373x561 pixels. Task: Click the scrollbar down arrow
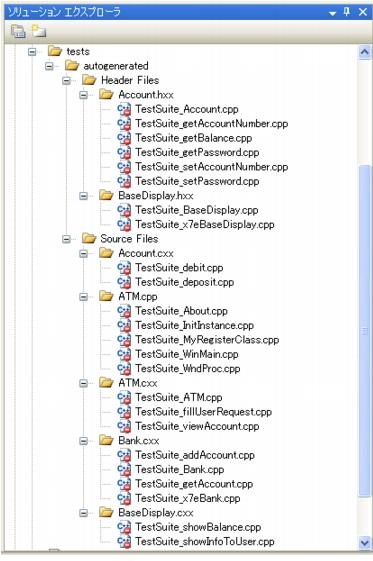pos(364,542)
